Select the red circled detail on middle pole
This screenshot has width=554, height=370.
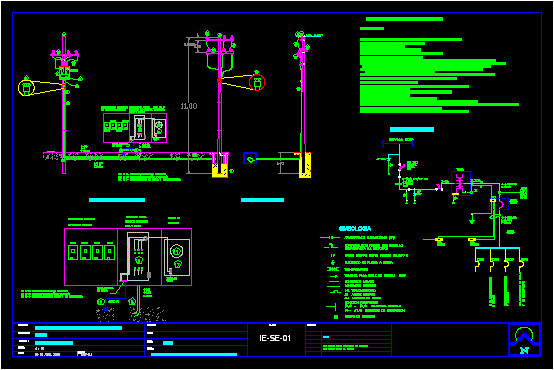click(257, 83)
